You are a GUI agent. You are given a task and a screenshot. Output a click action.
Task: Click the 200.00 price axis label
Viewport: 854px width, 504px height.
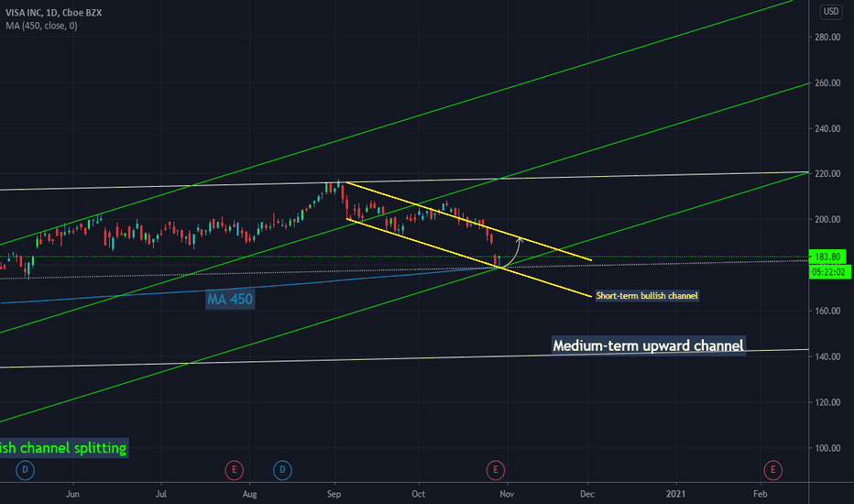pyautogui.click(x=827, y=220)
